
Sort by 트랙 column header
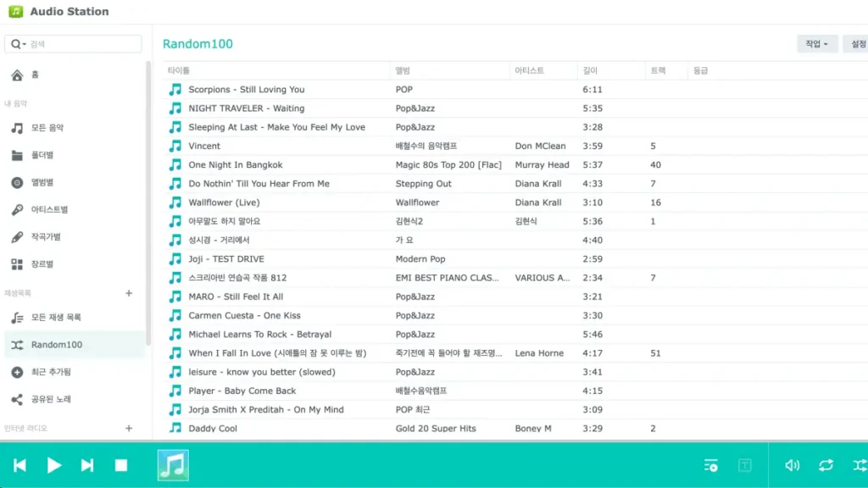[666, 70]
